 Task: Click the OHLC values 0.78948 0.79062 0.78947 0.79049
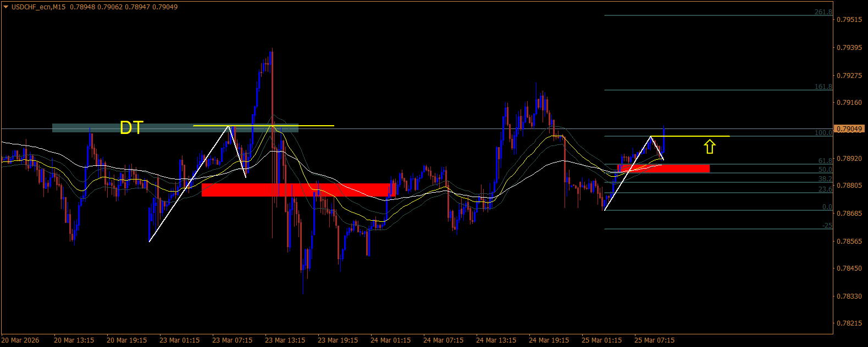(124, 7)
